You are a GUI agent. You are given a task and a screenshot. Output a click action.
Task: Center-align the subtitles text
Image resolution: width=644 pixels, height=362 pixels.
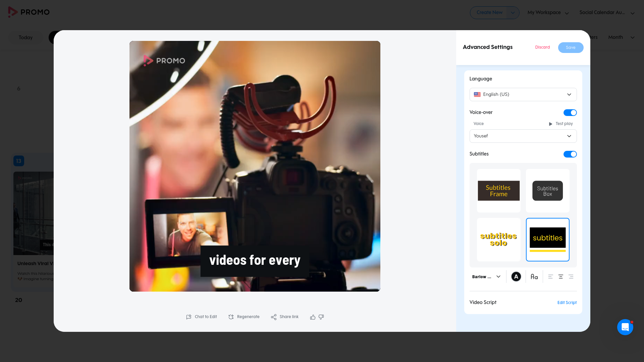pos(560,277)
